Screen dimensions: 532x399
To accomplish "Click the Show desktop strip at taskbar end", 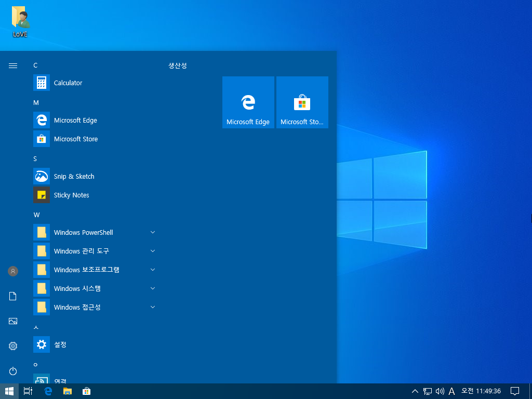I will (x=530, y=391).
